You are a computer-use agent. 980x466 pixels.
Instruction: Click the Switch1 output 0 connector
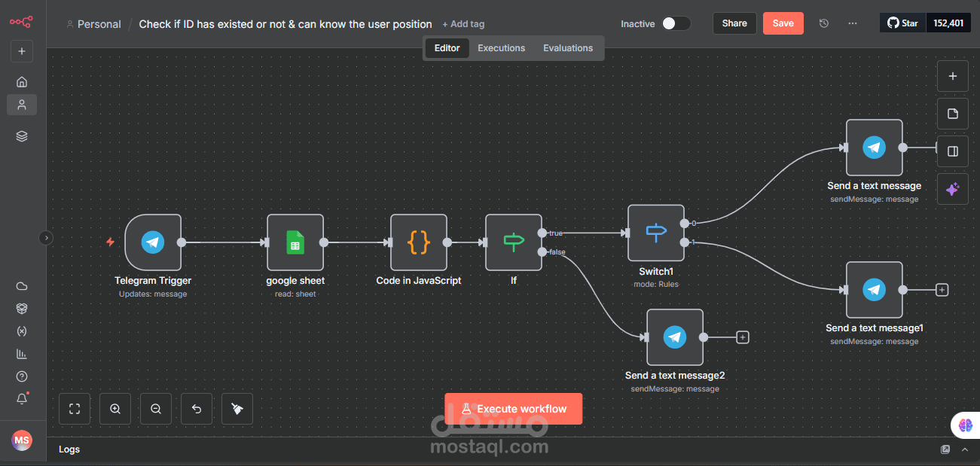pos(684,224)
